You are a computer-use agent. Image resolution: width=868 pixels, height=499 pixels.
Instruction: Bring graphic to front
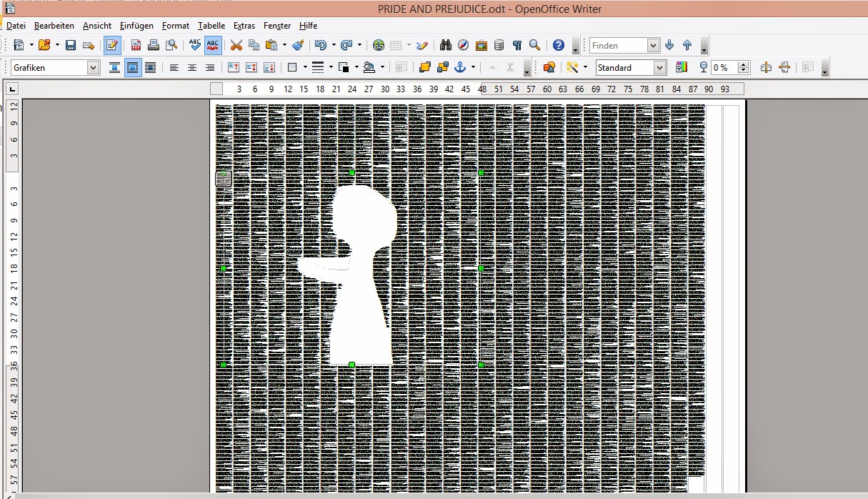pyautogui.click(x=425, y=67)
